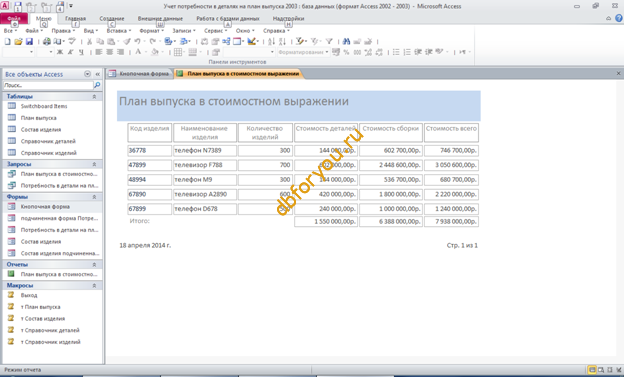Click the New document icon in toolbar
Screen dimensions: 624x377
7,41
